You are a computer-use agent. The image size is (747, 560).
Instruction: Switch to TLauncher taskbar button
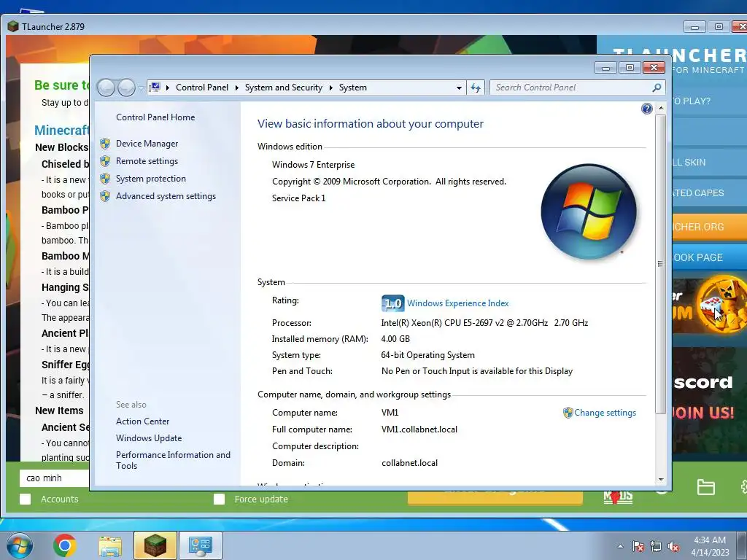pos(155,545)
